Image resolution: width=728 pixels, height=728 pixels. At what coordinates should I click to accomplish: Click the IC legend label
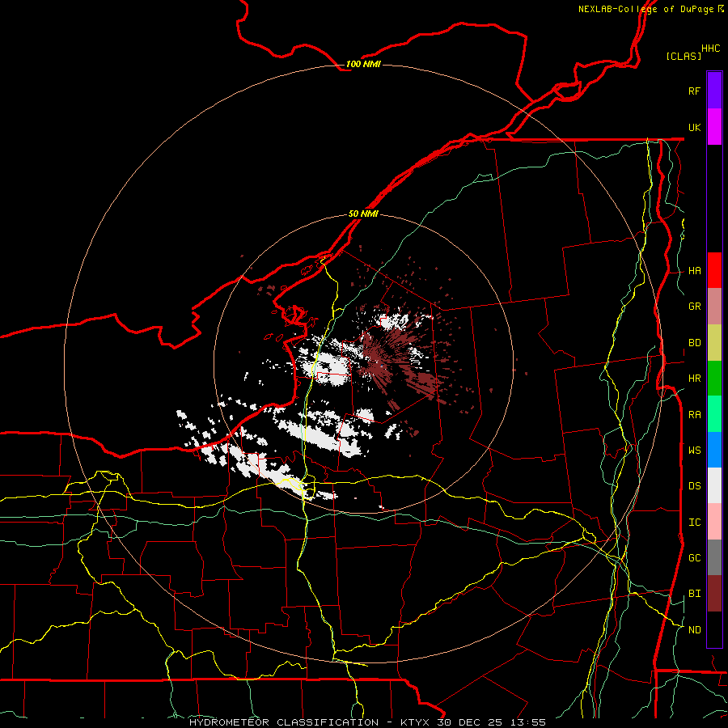click(694, 523)
